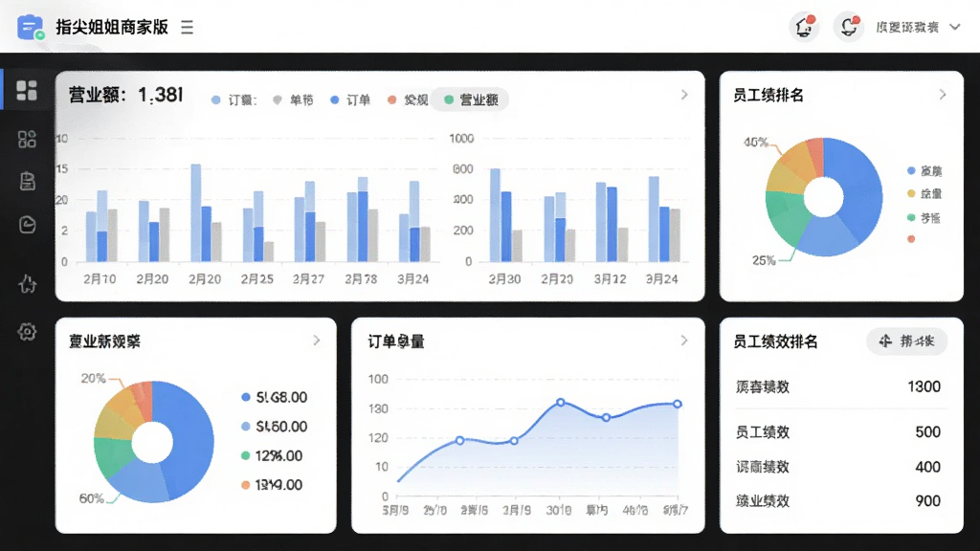This screenshot has height=551, width=980.
Task: Click the yellow legend dot in 员工绩排名
Action: [x=911, y=193]
